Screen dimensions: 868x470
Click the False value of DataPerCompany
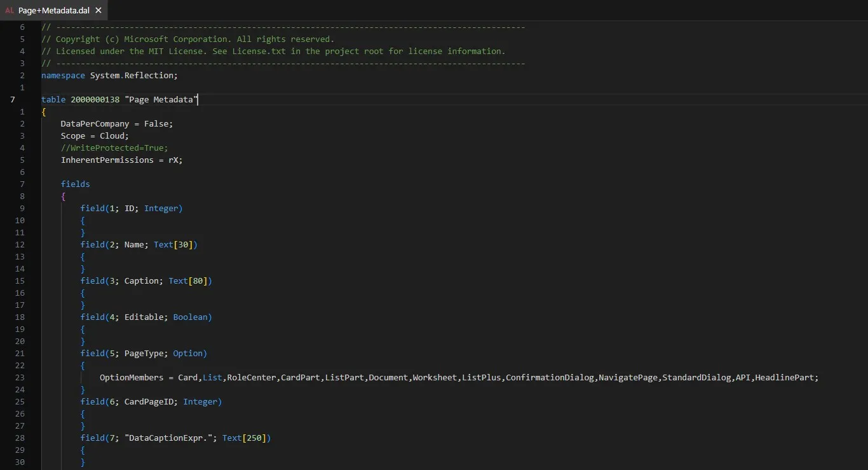tap(156, 123)
